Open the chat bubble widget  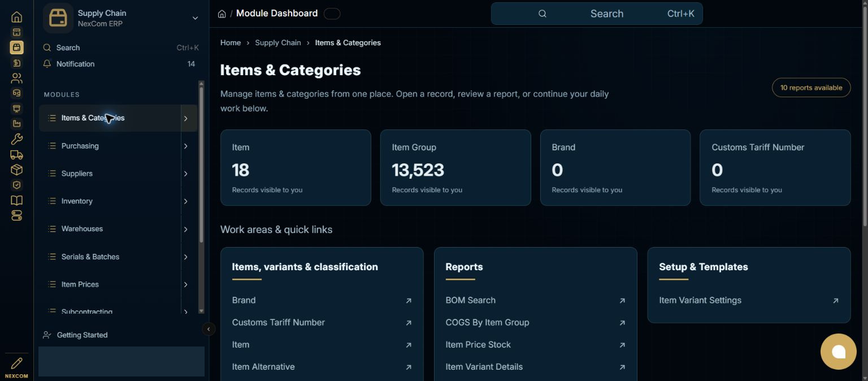(839, 352)
